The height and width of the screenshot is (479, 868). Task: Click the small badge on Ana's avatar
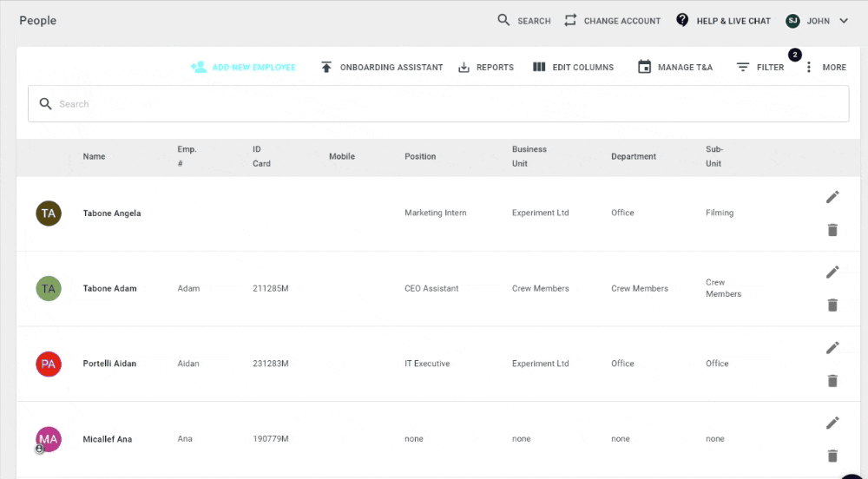tap(39, 449)
